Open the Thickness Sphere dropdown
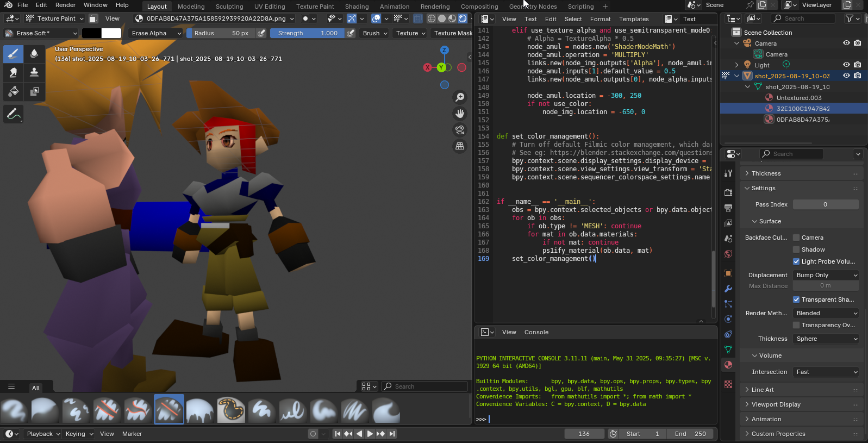Image resolution: width=868 pixels, height=443 pixels. click(826, 339)
